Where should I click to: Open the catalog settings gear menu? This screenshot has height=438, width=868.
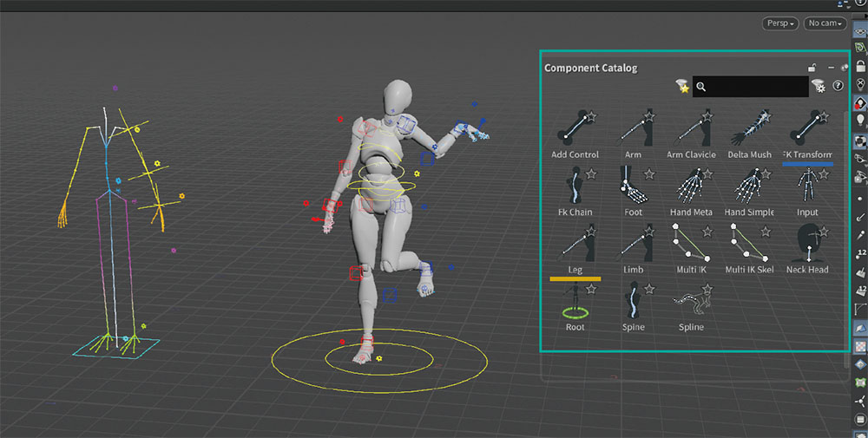819,85
